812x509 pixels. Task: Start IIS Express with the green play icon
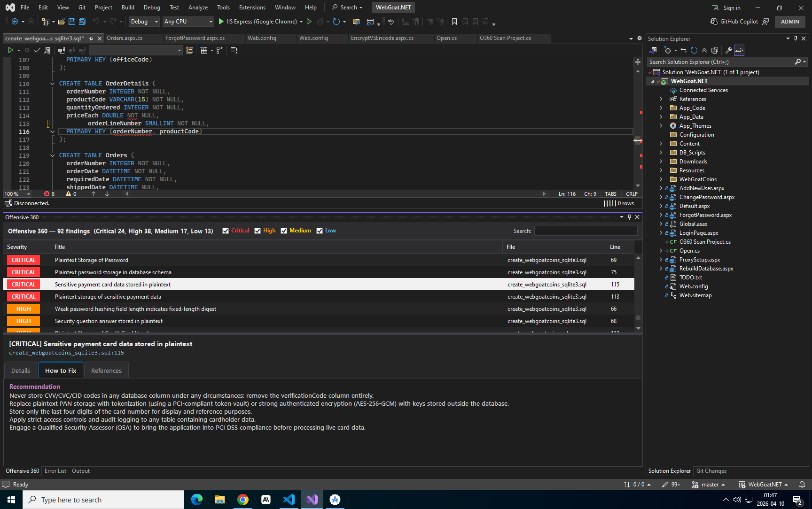pyautogui.click(x=221, y=22)
